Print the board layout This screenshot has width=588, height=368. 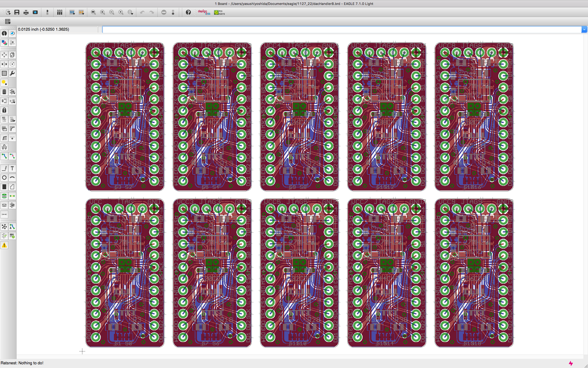(26, 12)
